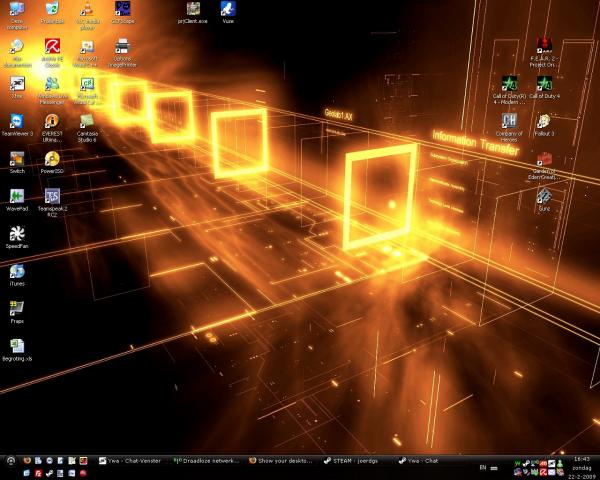Click the Start button on the taskbar
The height and width of the screenshot is (480, 600).
click(10, 461)
